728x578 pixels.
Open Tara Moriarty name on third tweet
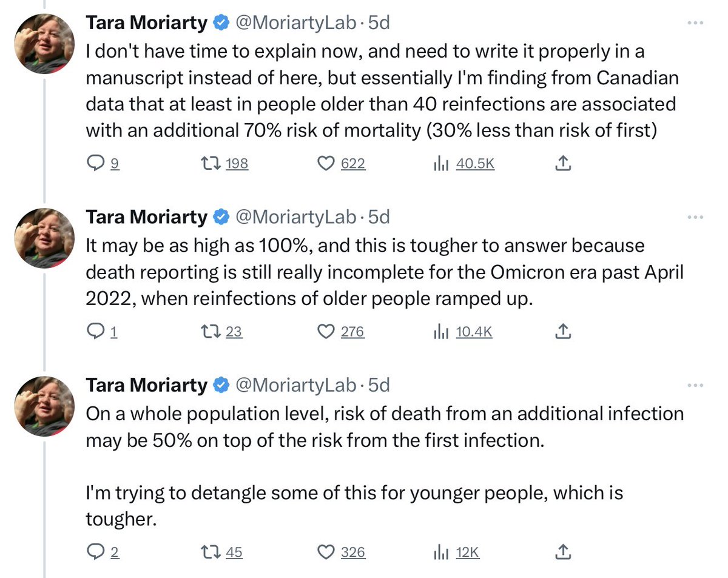[x=146, y=385]
